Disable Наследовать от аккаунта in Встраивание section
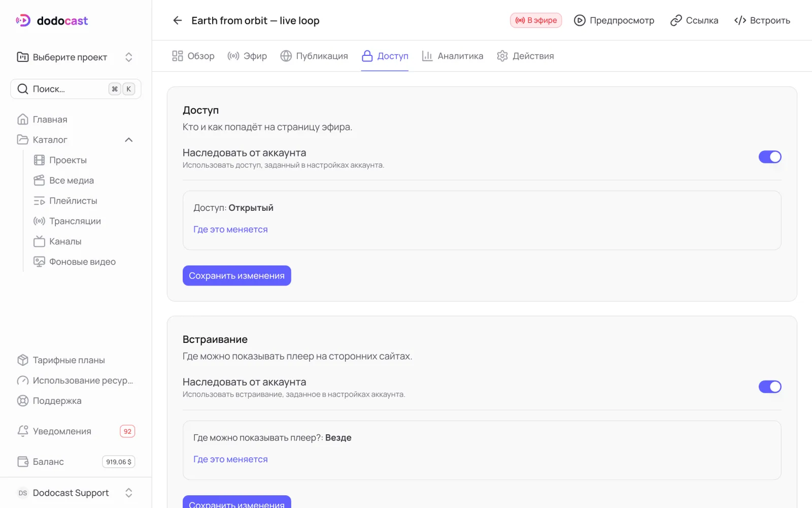812x508 pixels. 770,387
